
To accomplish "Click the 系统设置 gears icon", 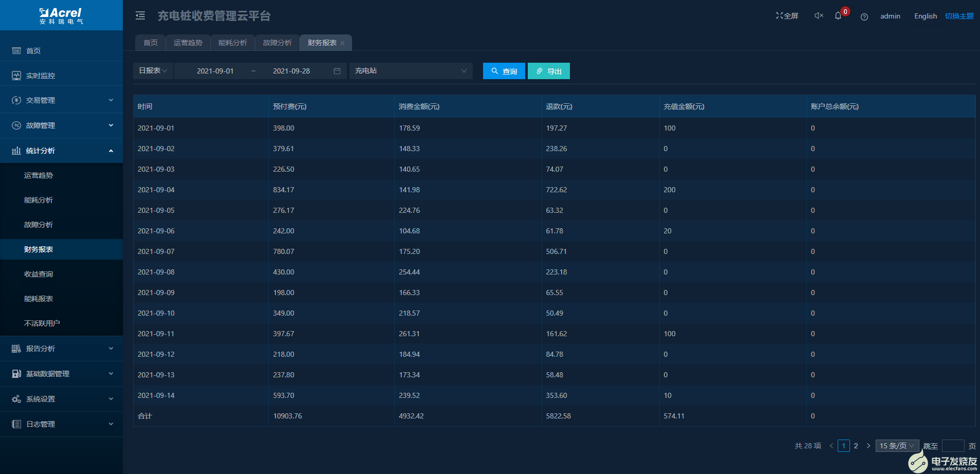I will click(16, 399).
